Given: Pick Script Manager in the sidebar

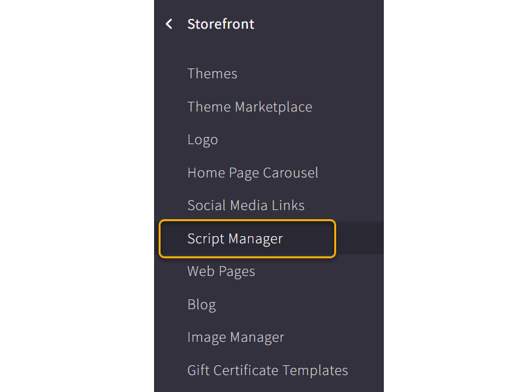Looking at the screenshot, I should [x=235, y=239].
